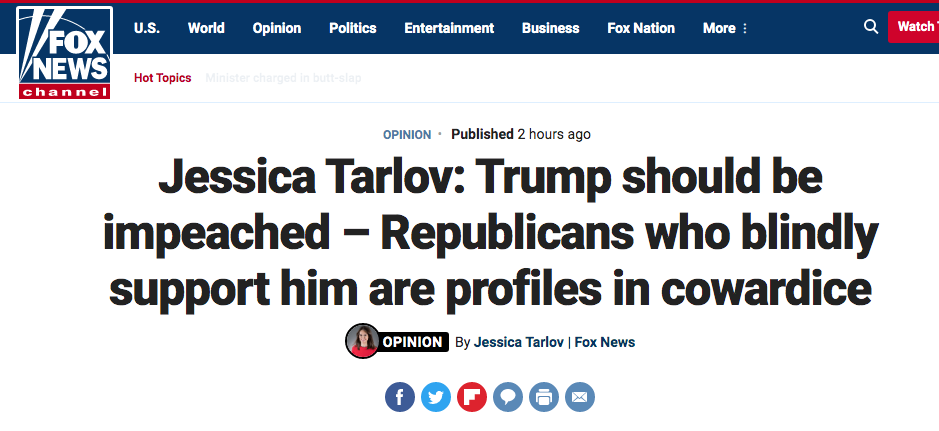The width and height of the screenshot is (939, 431).
Task: Click the Fox News channel logo
Action: pyautogui.click(x=65, y=53)
